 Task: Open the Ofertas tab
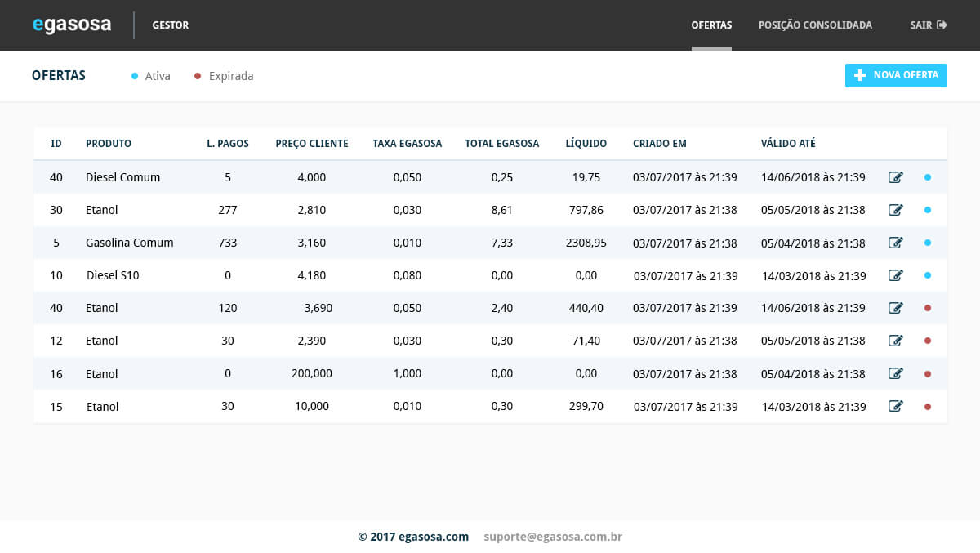point(711,25)
